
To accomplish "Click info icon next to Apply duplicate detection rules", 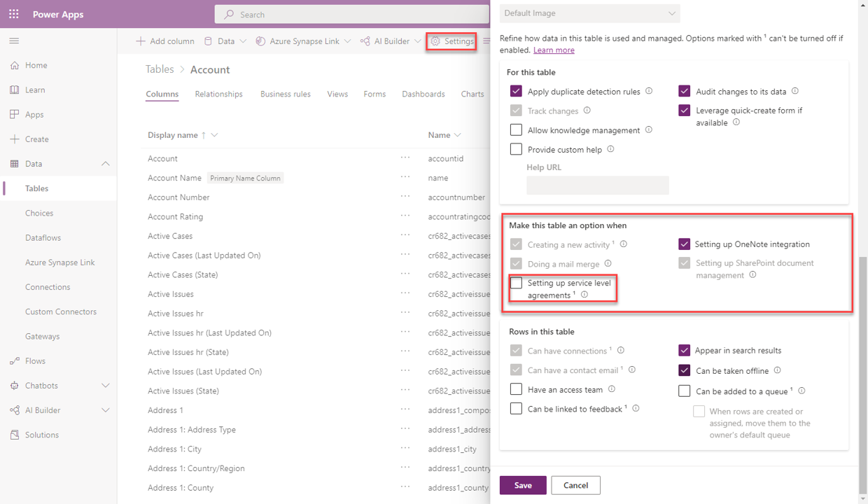I will click(x=649, y=91).
